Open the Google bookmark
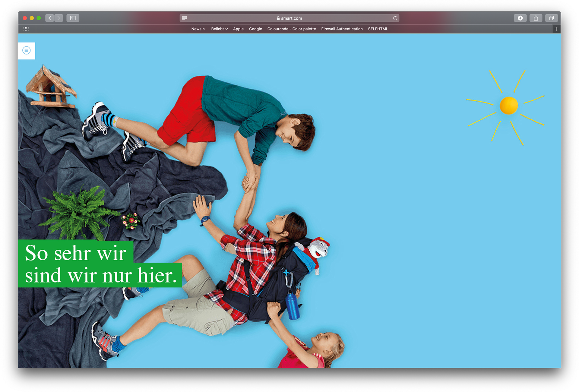This screenshot has width=579, height=392. tap(255, 29)
